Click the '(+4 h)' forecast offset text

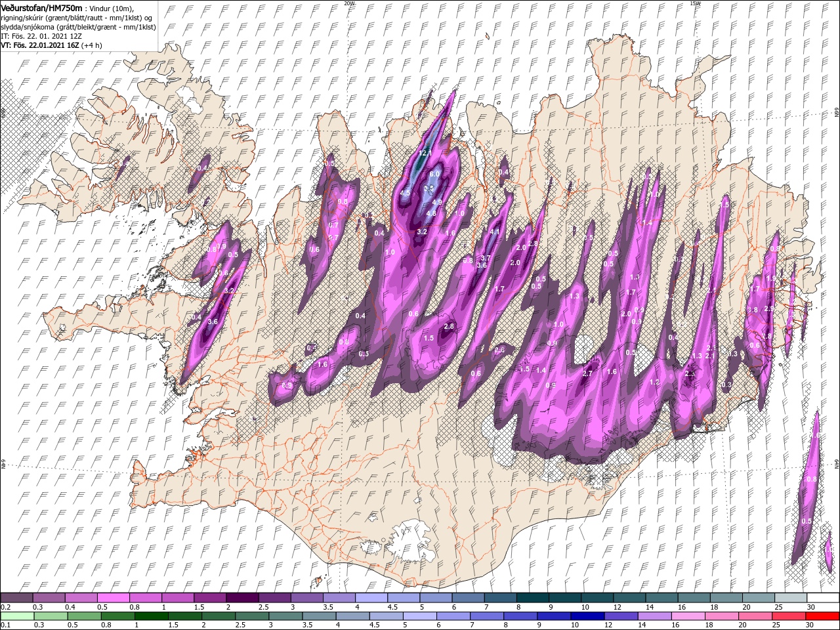click(x=93, y=45)
